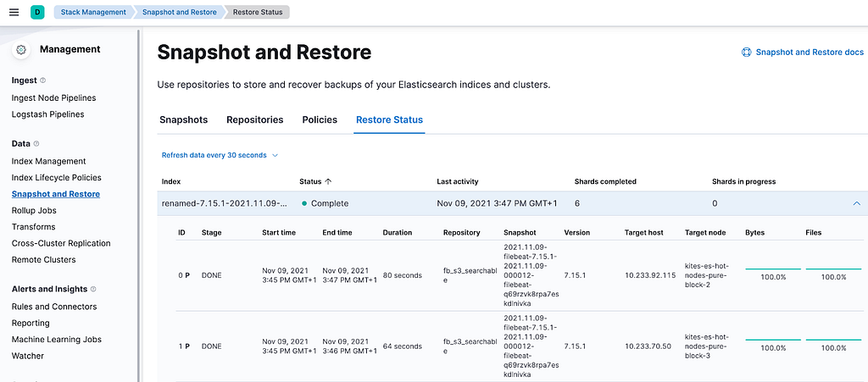Open Rules and Connectors in sidebar
Viewport: 868px width, 382px height.
[x=54, y=307]
